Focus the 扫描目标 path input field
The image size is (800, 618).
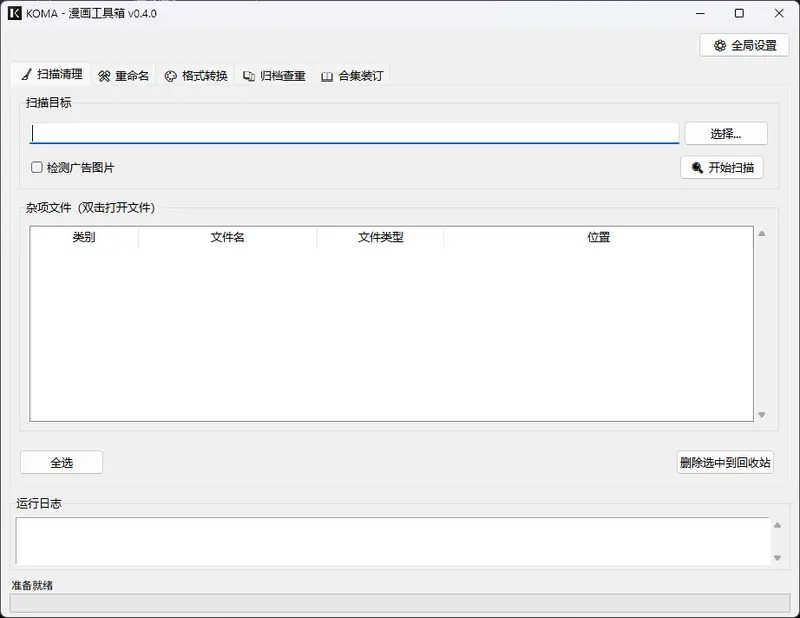(354, 133)
